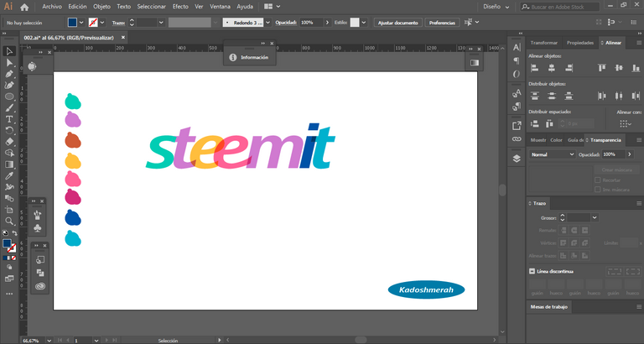The height and width of the screenshot is (344, 644).
Task: Align objects to horizontal center
Action: pyautogui.click(x=552, y=68)
